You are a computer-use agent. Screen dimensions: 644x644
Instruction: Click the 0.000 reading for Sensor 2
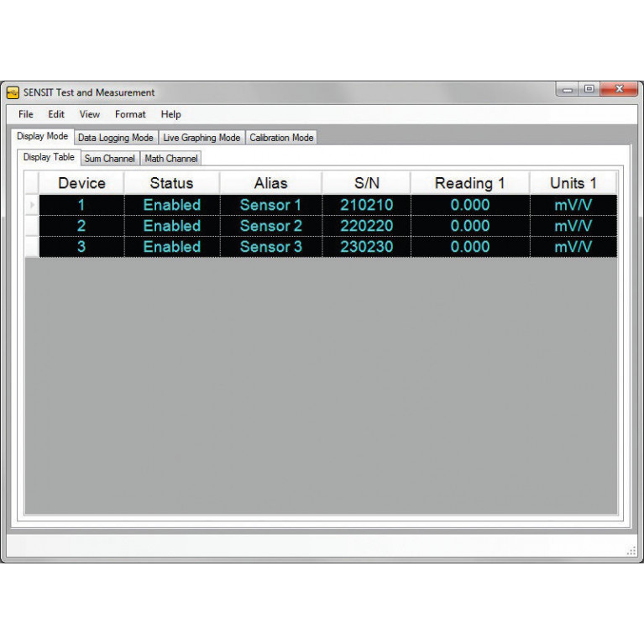470,226
